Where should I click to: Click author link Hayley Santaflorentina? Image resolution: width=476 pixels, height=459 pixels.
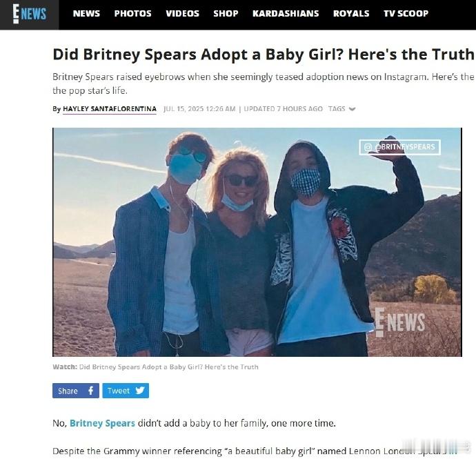110,109
